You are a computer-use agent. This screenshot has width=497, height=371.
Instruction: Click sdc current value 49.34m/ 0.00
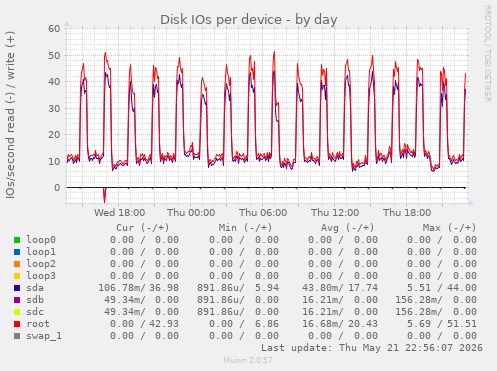pyautogui.click(x=141, y=312)
